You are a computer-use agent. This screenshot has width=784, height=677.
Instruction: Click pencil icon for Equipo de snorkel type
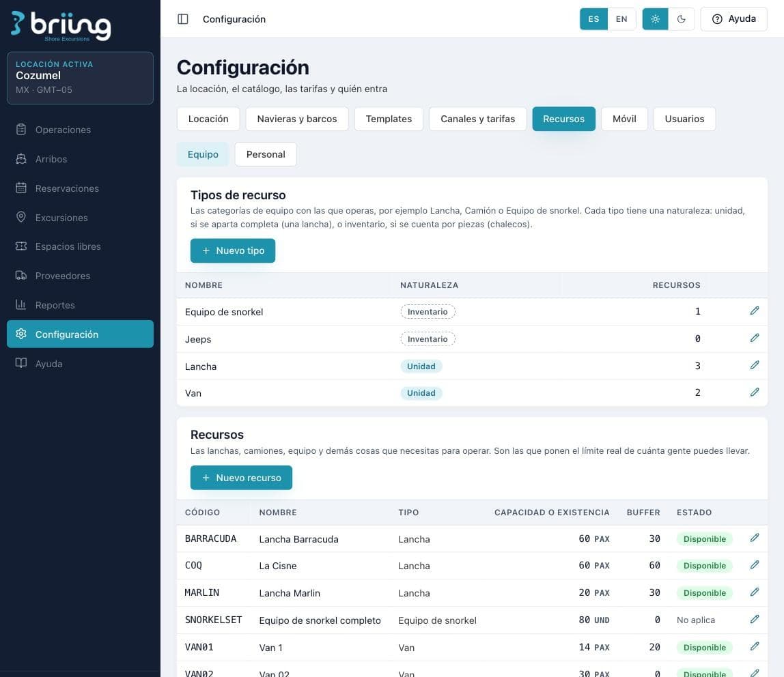pyautogui.click(x=755, y=311)
